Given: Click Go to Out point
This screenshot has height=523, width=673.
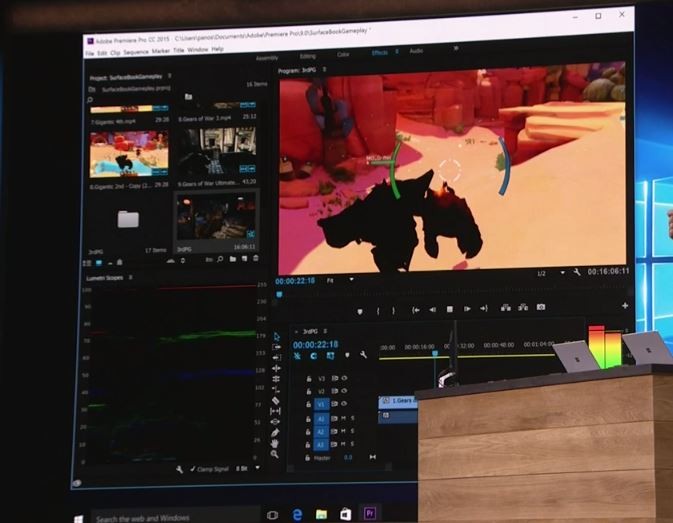Looking at the screenshot, I should point(484,308).
